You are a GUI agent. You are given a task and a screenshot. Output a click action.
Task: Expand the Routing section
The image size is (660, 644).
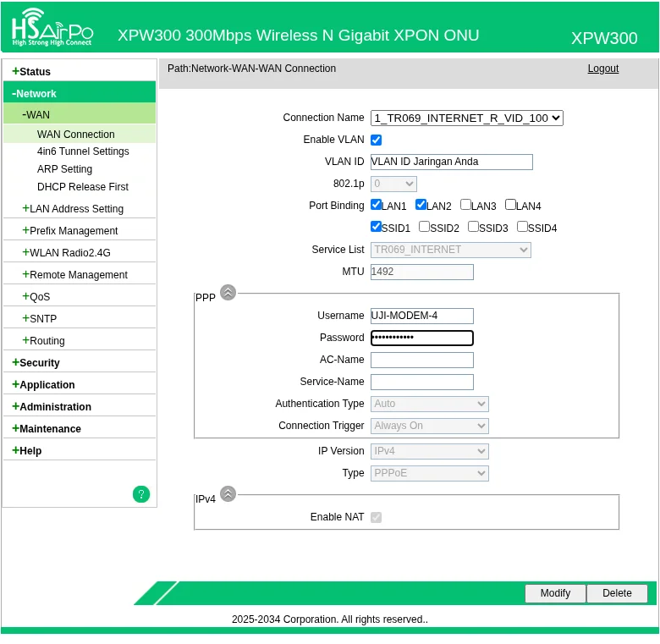(80, 340)
